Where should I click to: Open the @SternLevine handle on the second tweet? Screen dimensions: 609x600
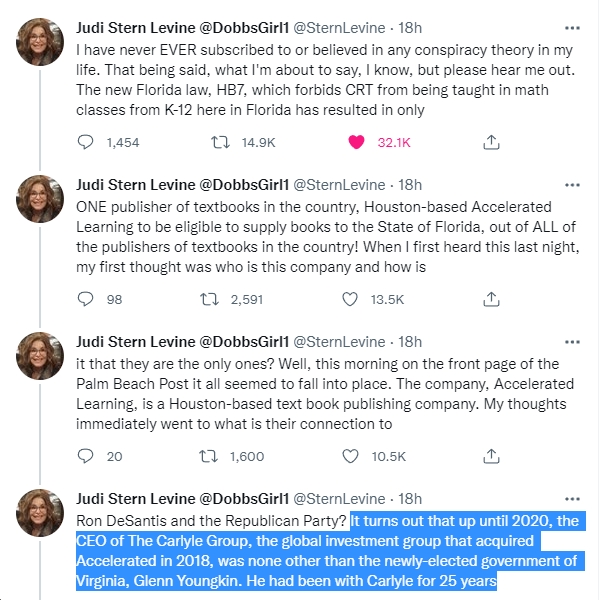[339, 185]
